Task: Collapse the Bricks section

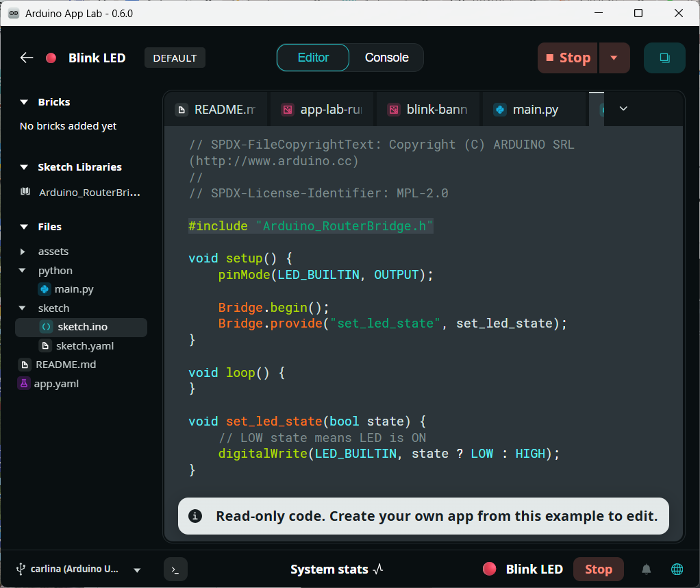Action: point(25,102)
